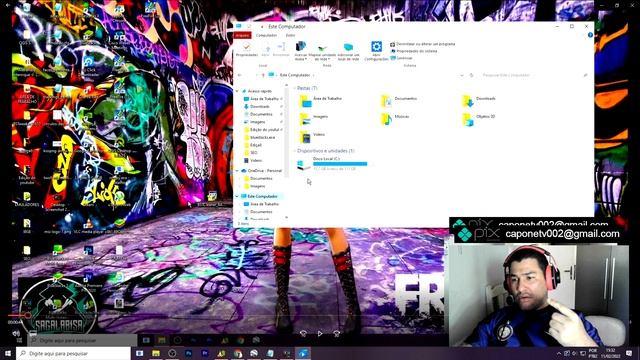Click Desinstalar ou alterar um programa
Viewport: 640px width, 360px height.
pos(422,44)
